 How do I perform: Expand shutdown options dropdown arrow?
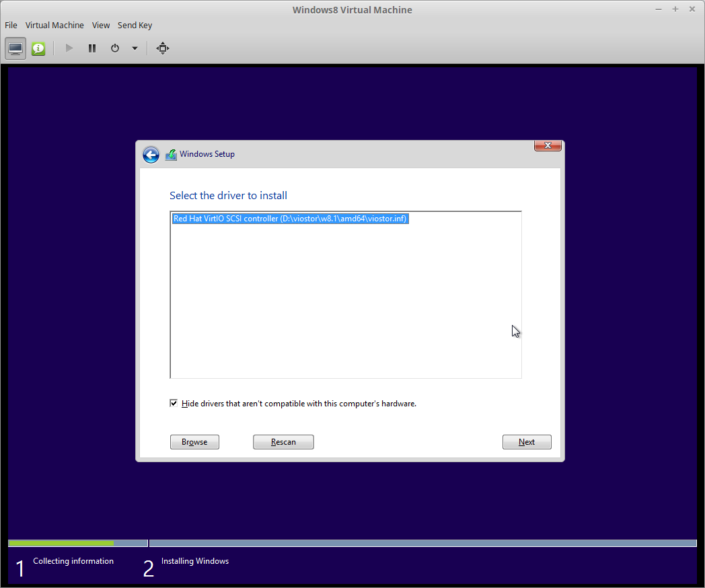(x=135, y=48)
